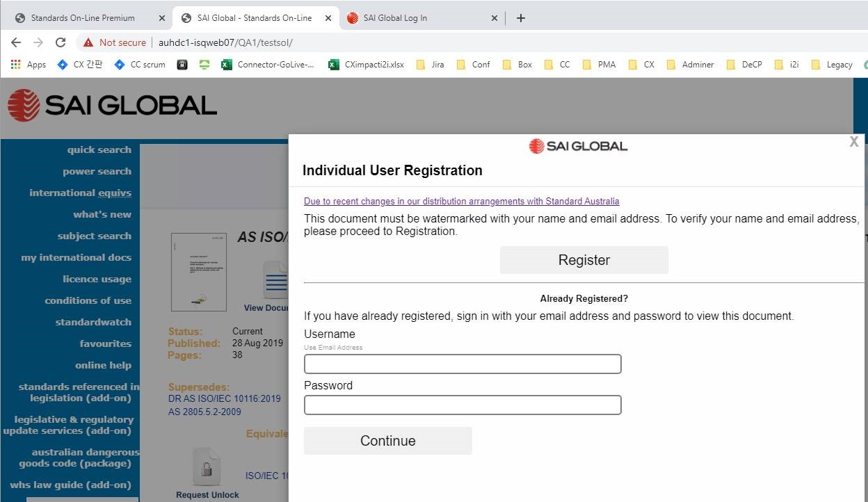Open the CX 간판 bookmark
Image resolution: width=868 pixels, height=502 pixels.
(x=81, y=65)
